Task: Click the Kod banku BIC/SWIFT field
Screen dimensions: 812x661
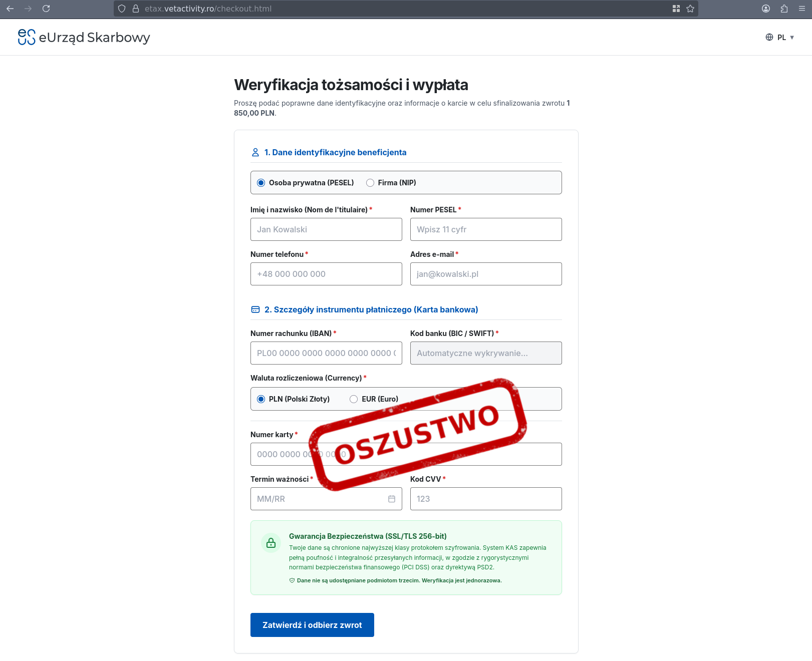Action: 486,353
